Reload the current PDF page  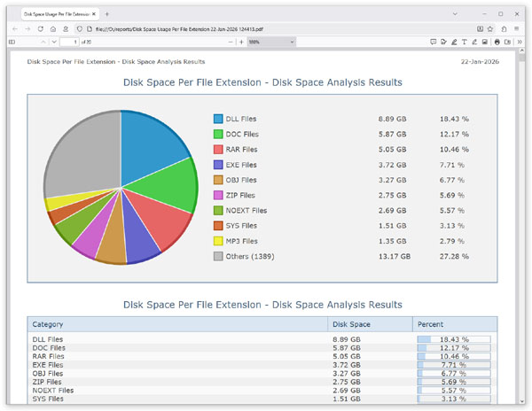41,29
